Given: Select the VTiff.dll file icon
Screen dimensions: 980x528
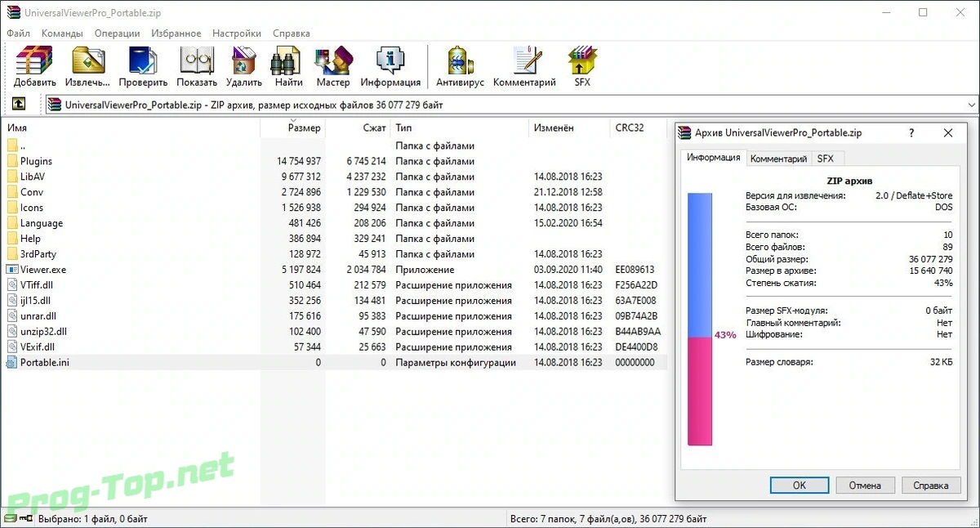Looking at the screenshot, I should 12,284.
